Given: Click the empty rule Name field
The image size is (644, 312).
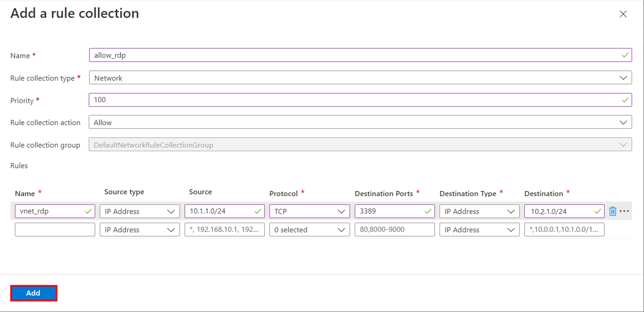Looking at the screenshot, I should tap(55, 230).
